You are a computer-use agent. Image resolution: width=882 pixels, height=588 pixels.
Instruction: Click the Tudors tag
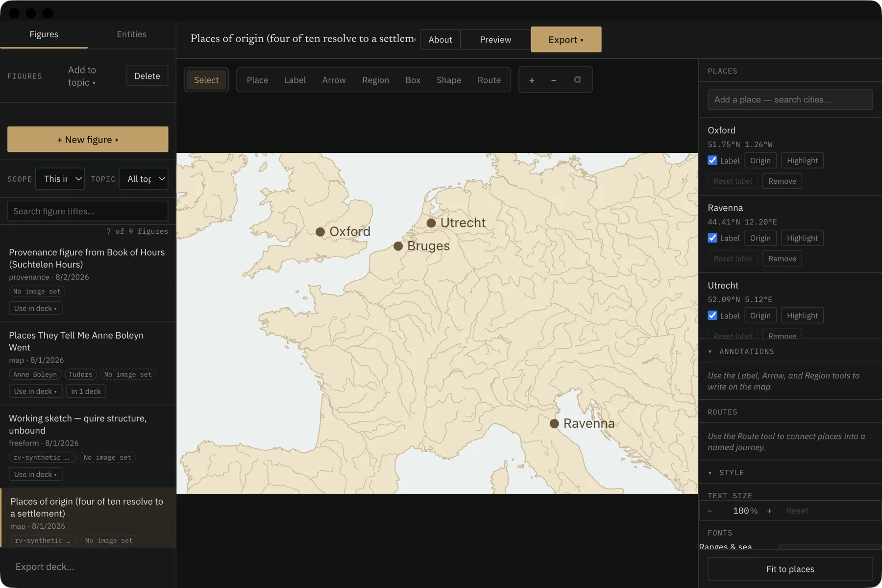pyautogui.click(x=80, y=374)
